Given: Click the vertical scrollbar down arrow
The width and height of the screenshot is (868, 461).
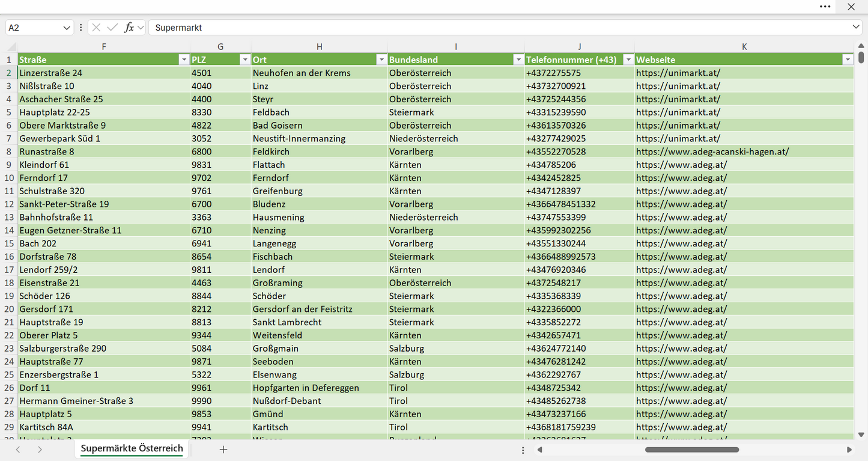Looking at the screenshot, I should (x=861, y=434).
